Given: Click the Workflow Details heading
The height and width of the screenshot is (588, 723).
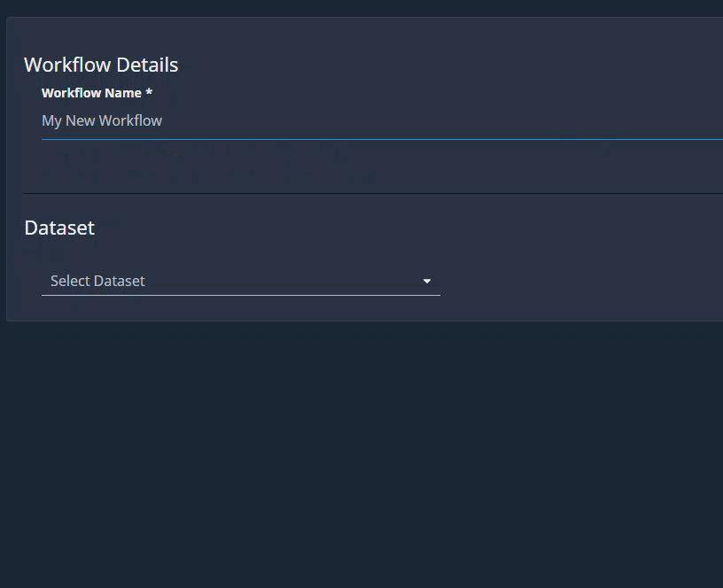Looking at the screenshot, I should 101,65.
